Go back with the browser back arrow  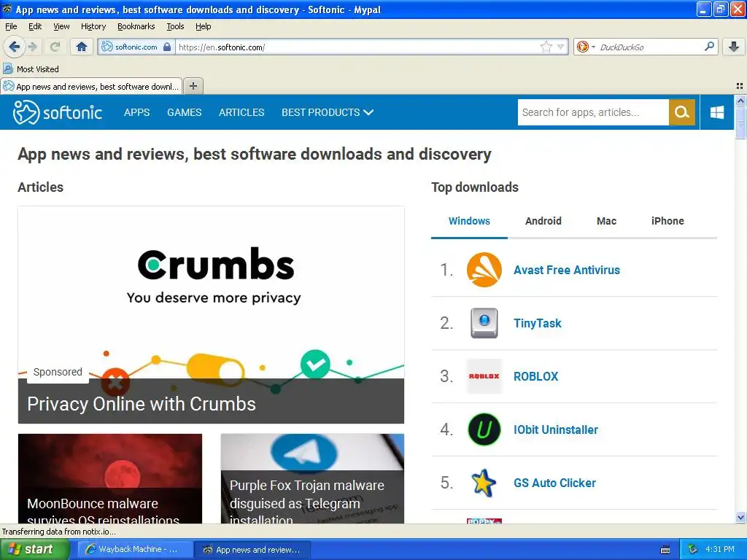tap(14, 47)
